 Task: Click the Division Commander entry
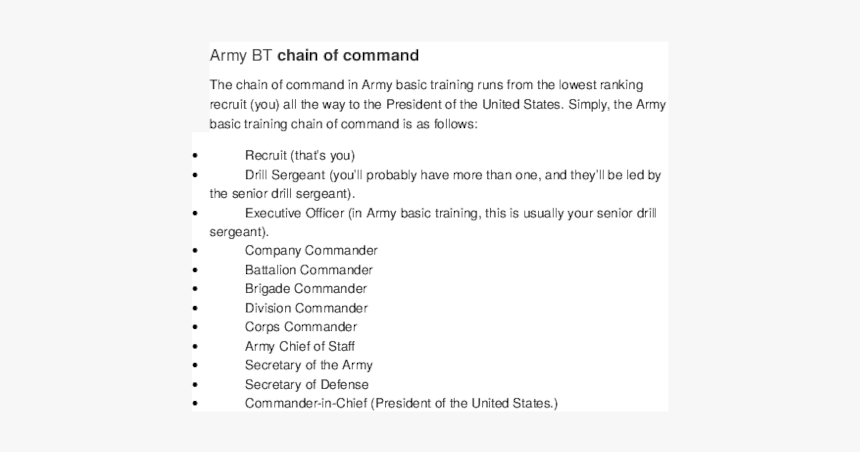(307, 308)
